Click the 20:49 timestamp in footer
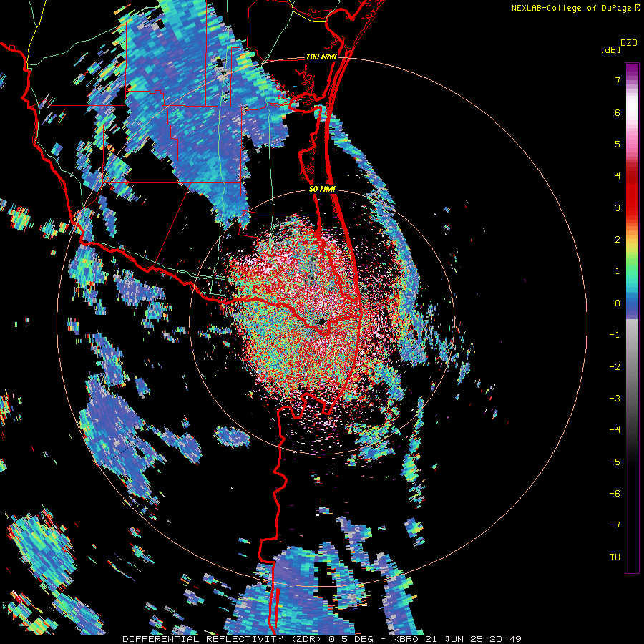This screenshot has height=644, width=644. point(506,639)
